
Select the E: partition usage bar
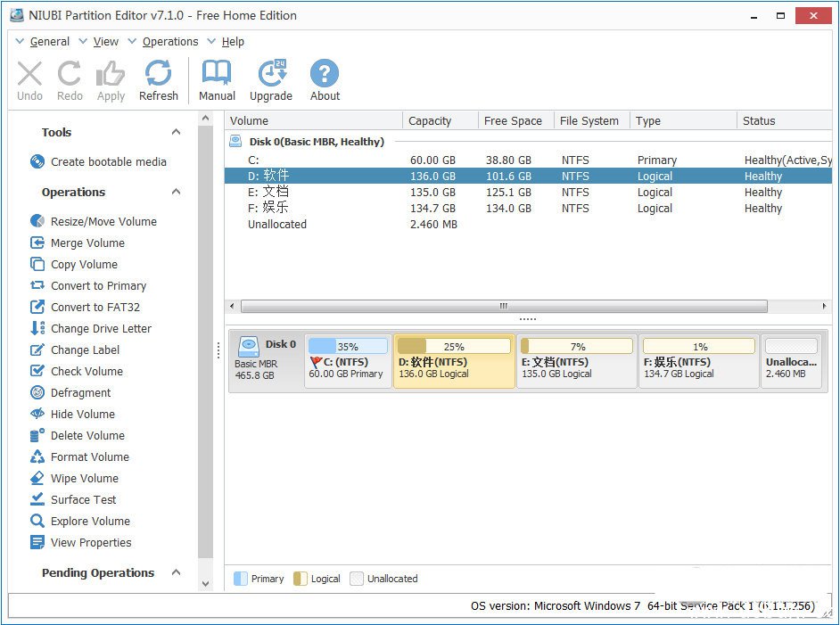pyautogui.click(x=576, y=347)
